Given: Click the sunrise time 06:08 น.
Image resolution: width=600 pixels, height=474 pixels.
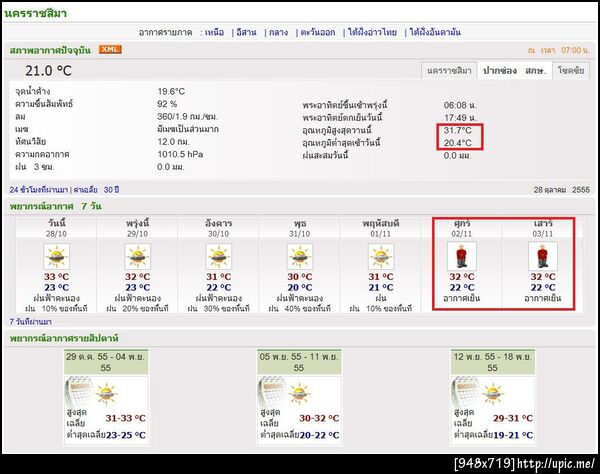Looking at the screenshot, I should [x=460, y=105].
